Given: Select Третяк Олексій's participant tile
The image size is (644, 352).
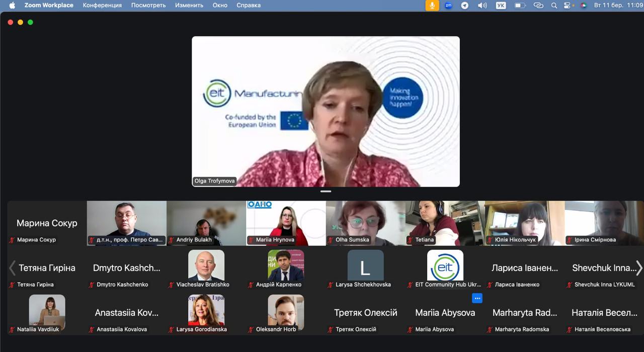Looking at the screenshot, I should [x=365, y=313].
